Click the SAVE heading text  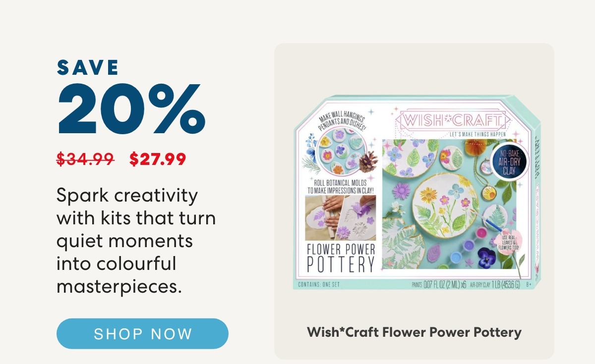88,68
